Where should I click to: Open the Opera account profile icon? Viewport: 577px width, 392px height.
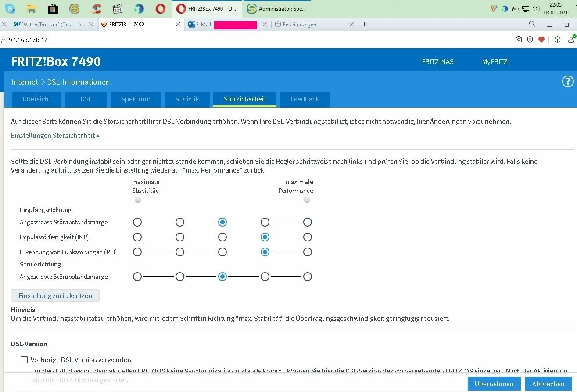571,40
